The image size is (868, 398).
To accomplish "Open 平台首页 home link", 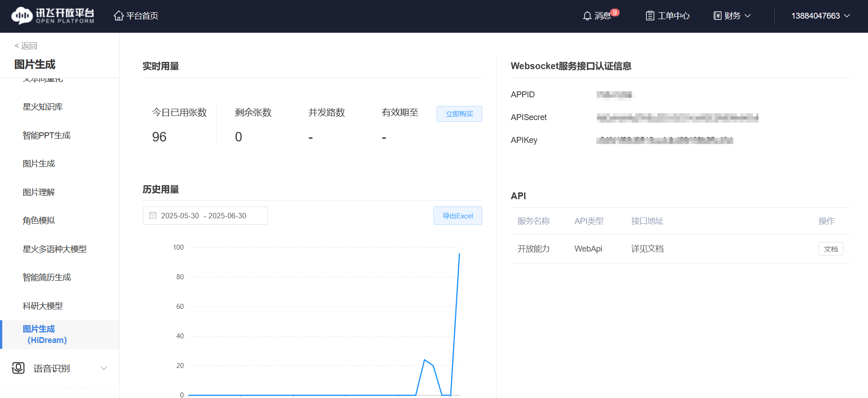I will (x=136, y=16).
